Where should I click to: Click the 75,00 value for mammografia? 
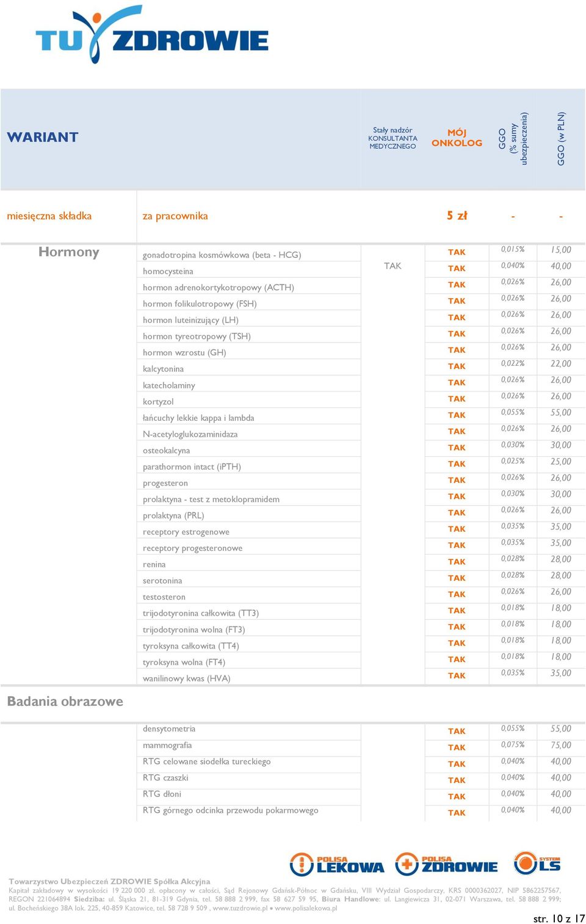[x=561, y=745]
